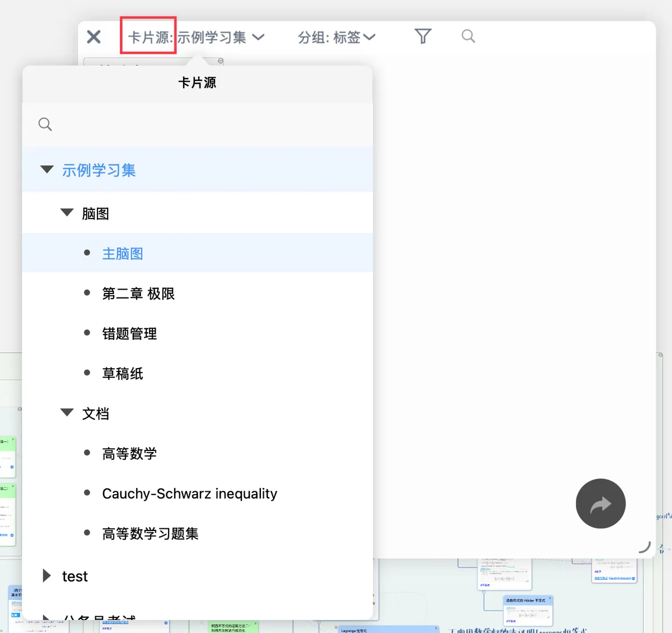Close the card panel with X icon
The image size is (672, 633).
pos(94,37)
